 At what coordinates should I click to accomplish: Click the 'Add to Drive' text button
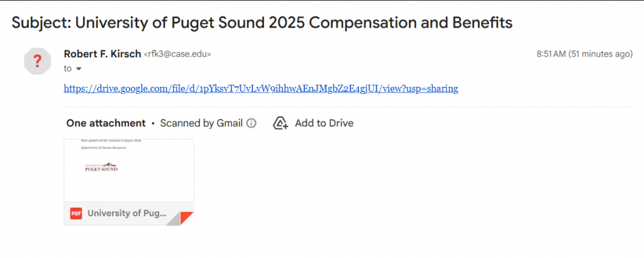tap(324, 123)
